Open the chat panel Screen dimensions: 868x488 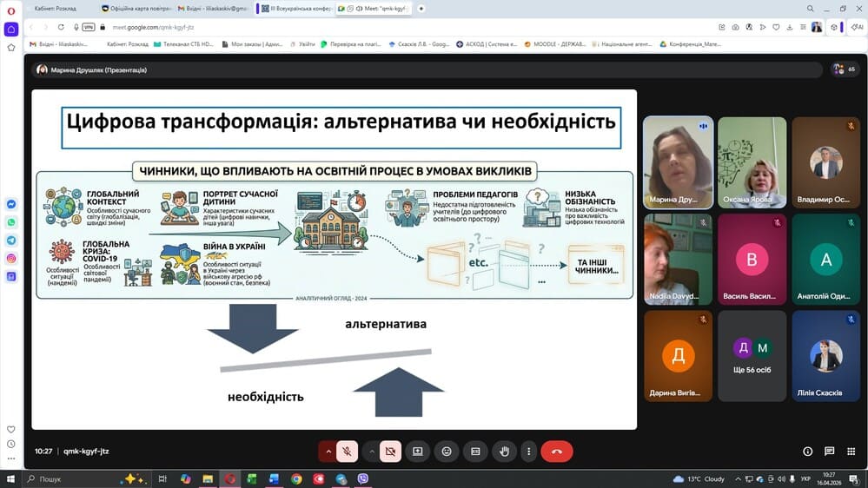pyautogui.click(x=829, y=452)
